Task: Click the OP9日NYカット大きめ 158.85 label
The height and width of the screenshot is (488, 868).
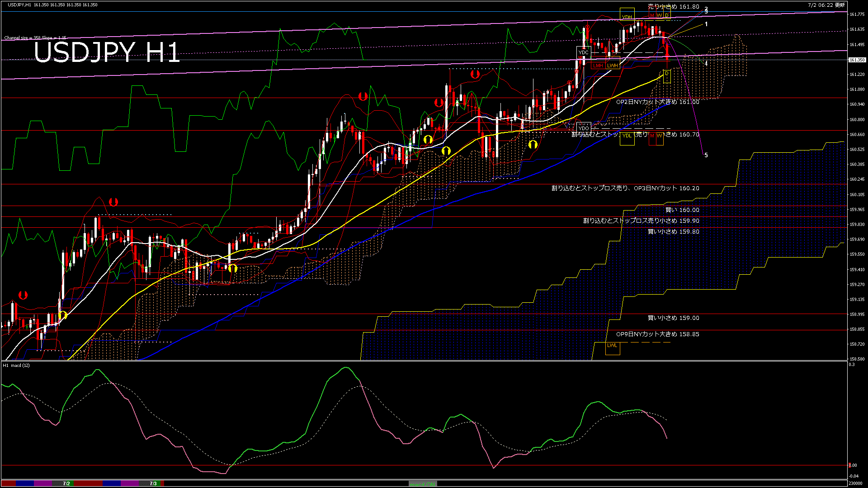Action: tap(657, 334)
